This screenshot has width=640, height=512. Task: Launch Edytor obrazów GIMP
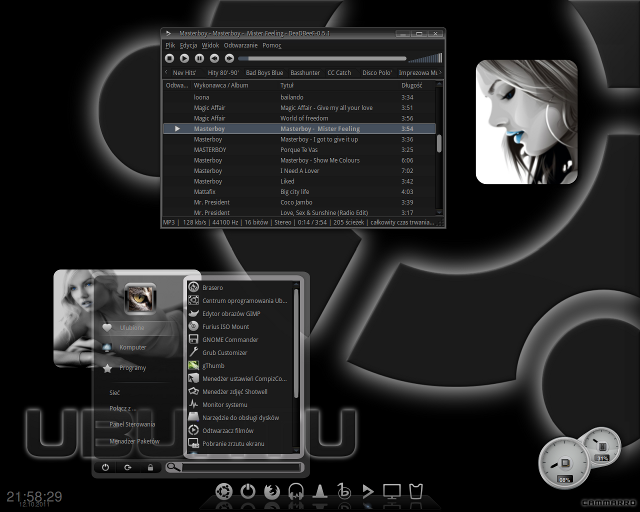tap(241, 314)
